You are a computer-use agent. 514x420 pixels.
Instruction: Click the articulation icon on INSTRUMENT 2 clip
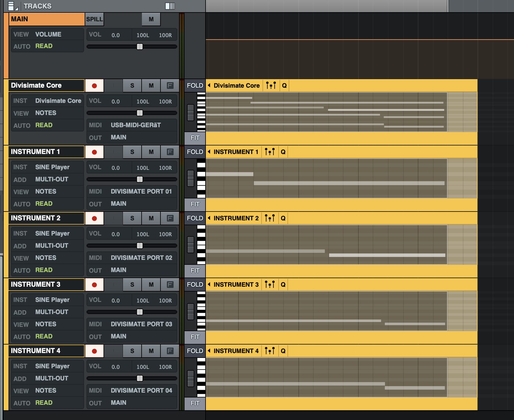pyautogui.click(x=269, y=218)
